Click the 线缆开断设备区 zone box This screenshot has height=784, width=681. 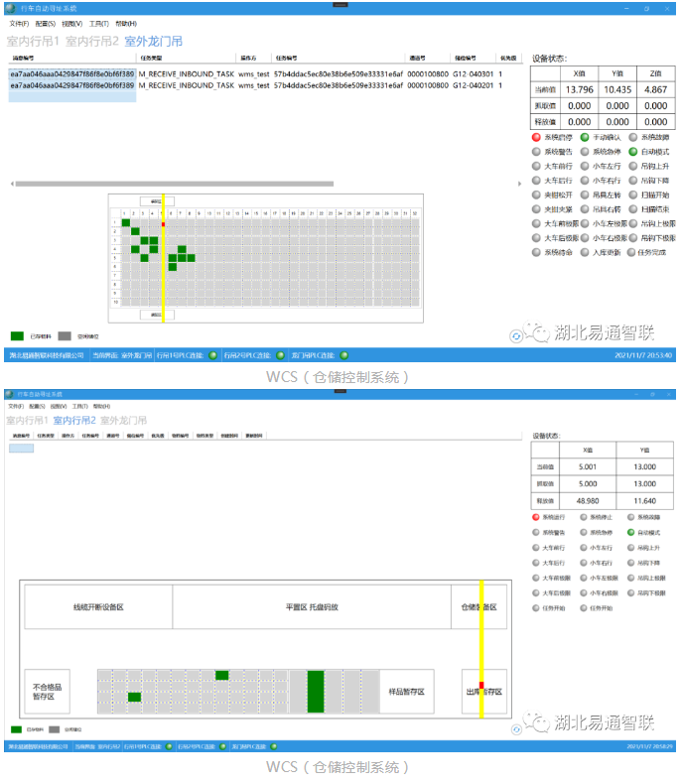pyautogui.click(x=97, y=606)
